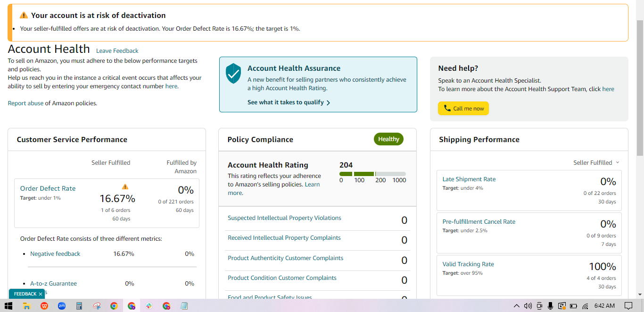Open the notification action center icon
The height and width of the screenshot is (312, 644).
coord(628,306)
